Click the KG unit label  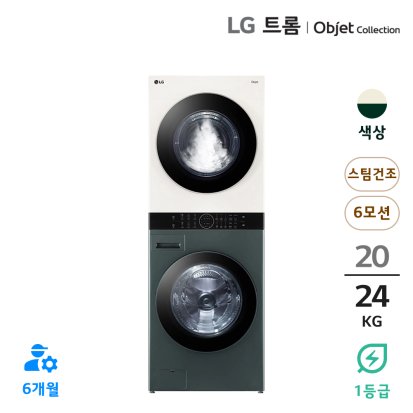pos(372,322)
